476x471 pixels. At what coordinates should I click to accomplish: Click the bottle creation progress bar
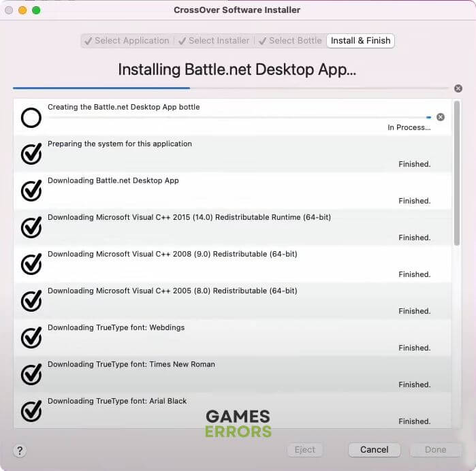pos(240,117)
